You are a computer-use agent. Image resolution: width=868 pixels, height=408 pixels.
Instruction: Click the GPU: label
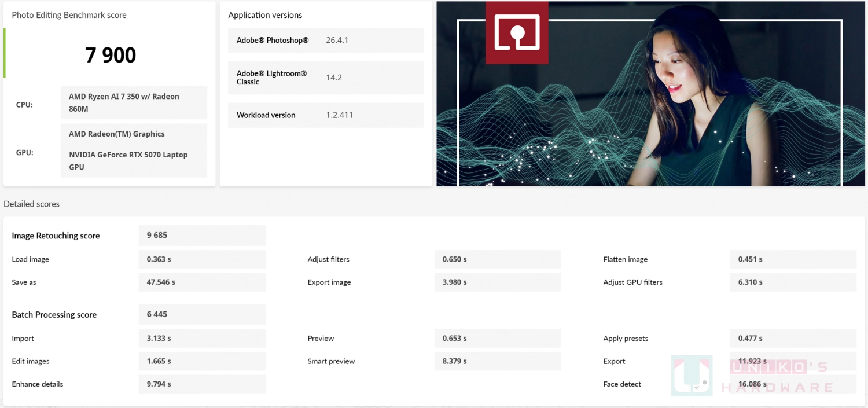pos(25,153)
